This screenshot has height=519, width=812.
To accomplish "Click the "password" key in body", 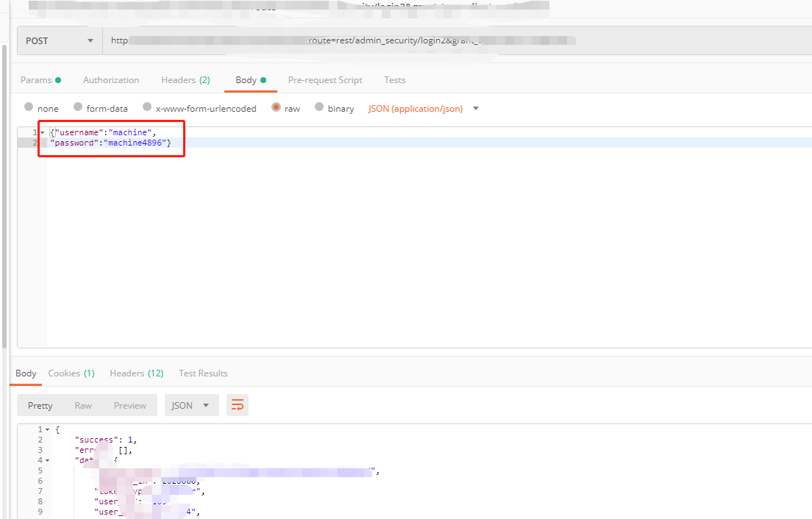I will [x=74, y=143].
